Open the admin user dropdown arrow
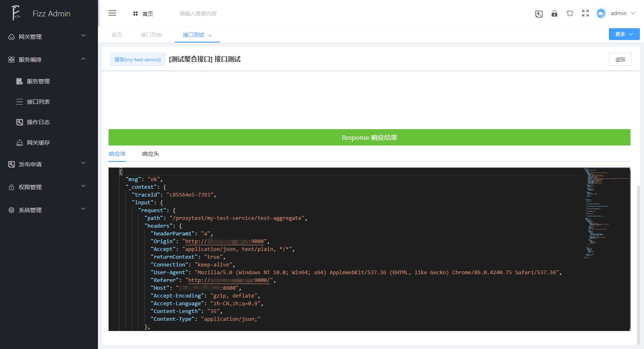Screen dimensions: 644x349 pos(633,13)
